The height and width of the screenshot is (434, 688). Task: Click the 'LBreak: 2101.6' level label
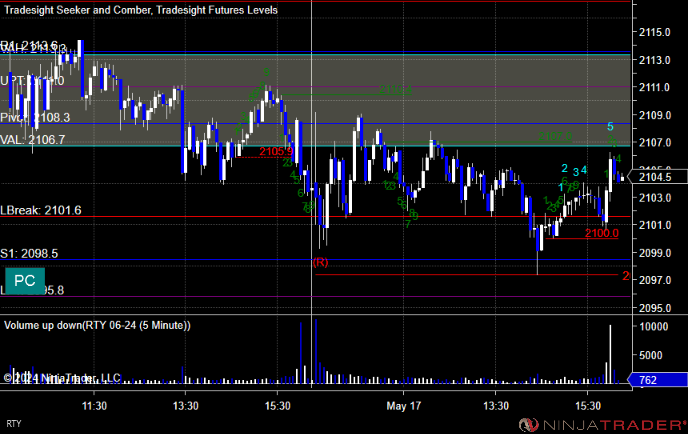tap(41, 210)
